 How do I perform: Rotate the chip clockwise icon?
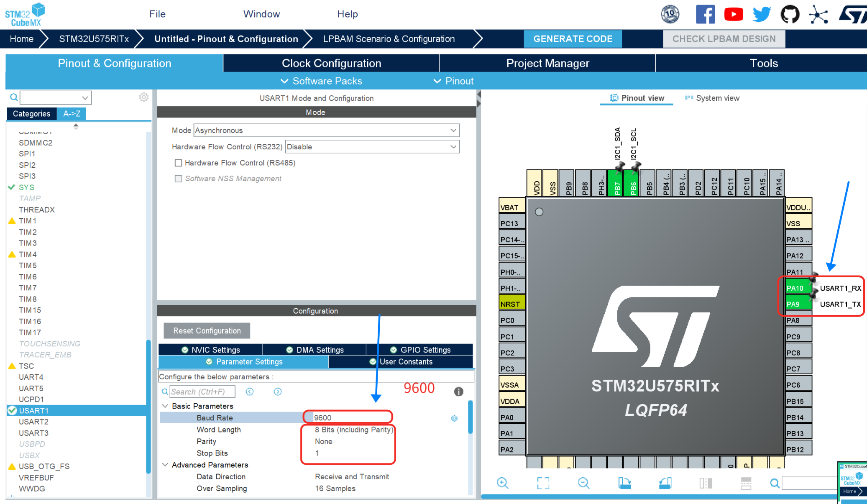pyautogui.click(x=624, y=483)
